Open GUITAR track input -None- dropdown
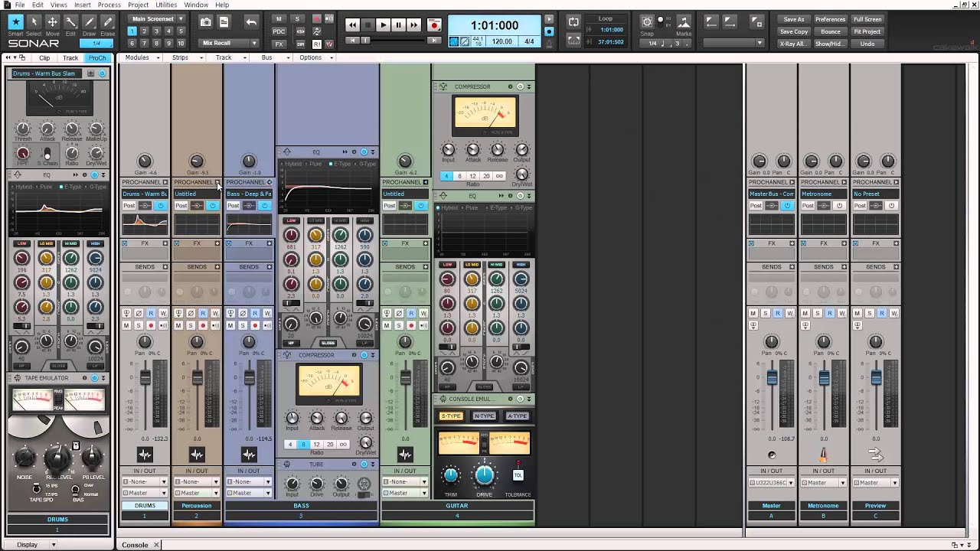This screenshot has height=551, width=980. point(405,482)
